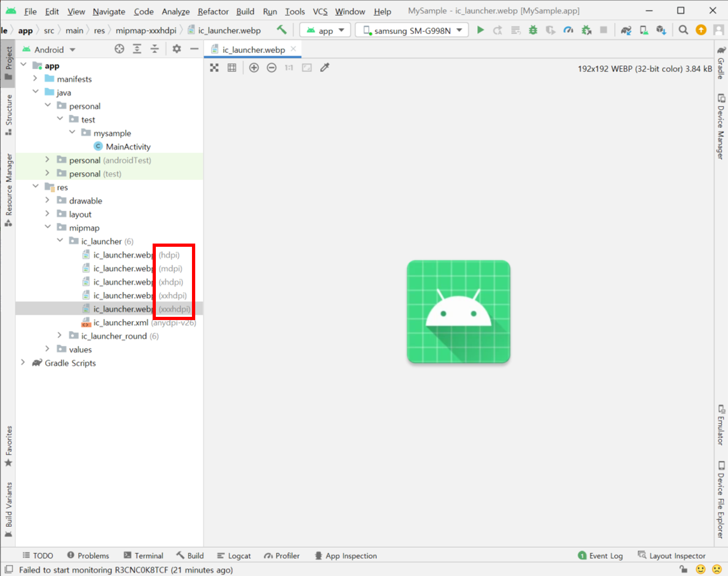Toggle the image grid icon
This screenshot has height=576, width=728.
(232, 67)
